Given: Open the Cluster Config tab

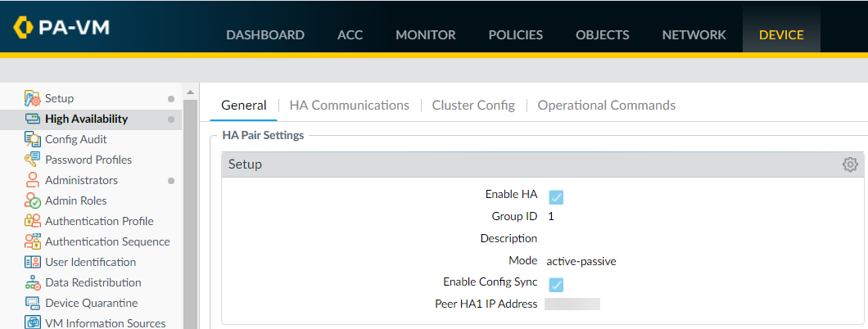Looking at the screenshot, I should [x=473, y=105].
